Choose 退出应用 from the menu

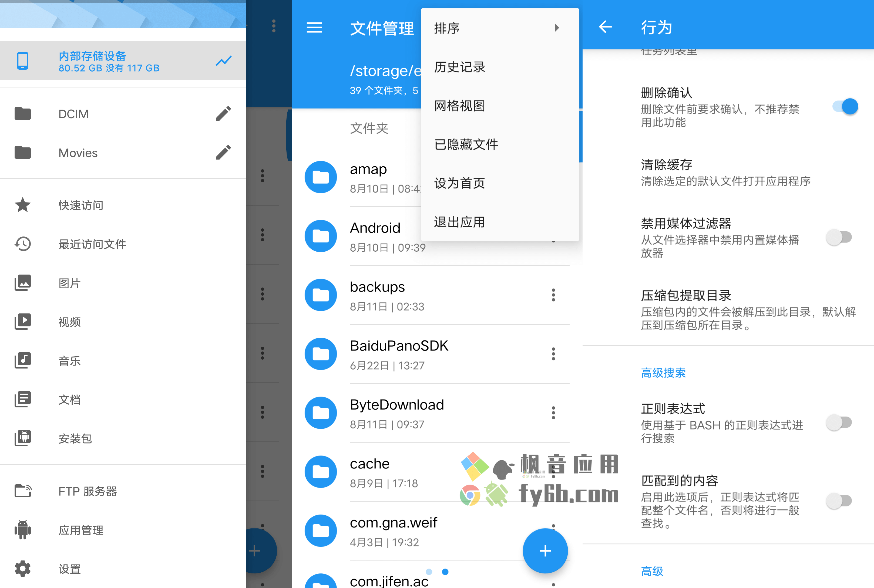(x=500, y=222)
